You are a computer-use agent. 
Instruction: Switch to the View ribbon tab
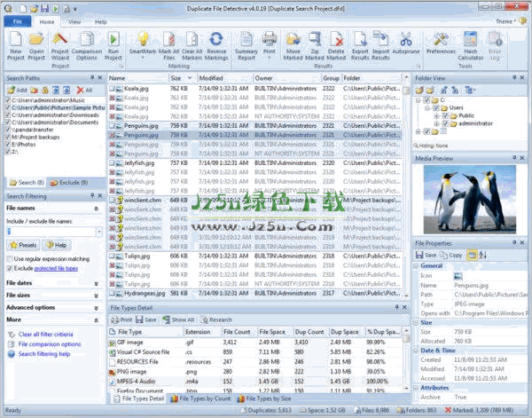click(x=74, y=21)
